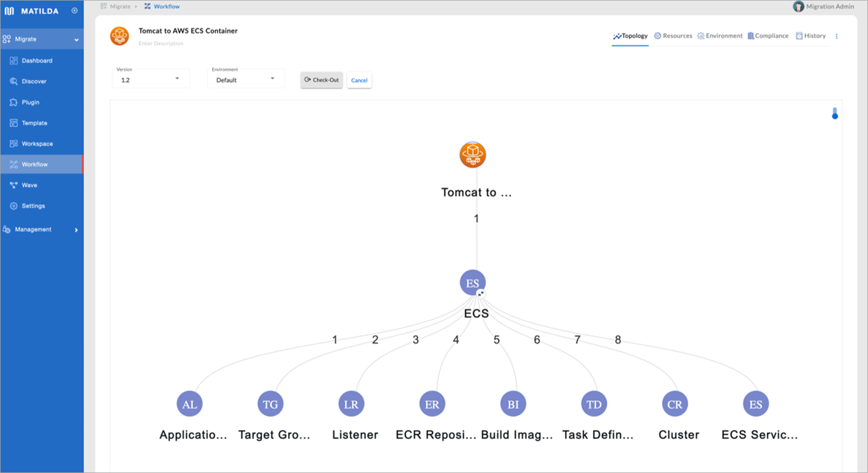The width and height of the screenshot is (868, 473).
Task: Click the Migration Admin user avatar
Action: point(798,7)
